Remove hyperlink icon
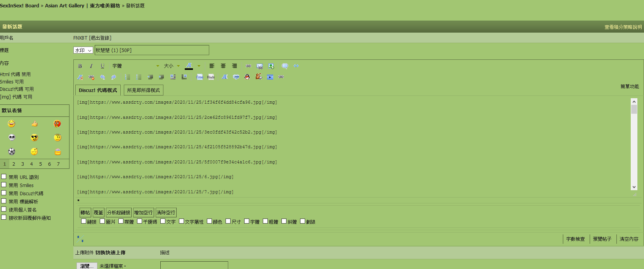 (91, 77)
